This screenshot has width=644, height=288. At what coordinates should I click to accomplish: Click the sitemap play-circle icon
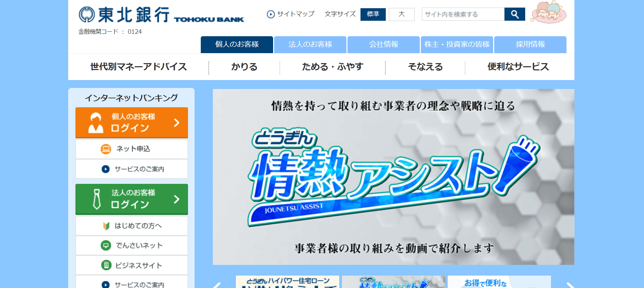271,14
